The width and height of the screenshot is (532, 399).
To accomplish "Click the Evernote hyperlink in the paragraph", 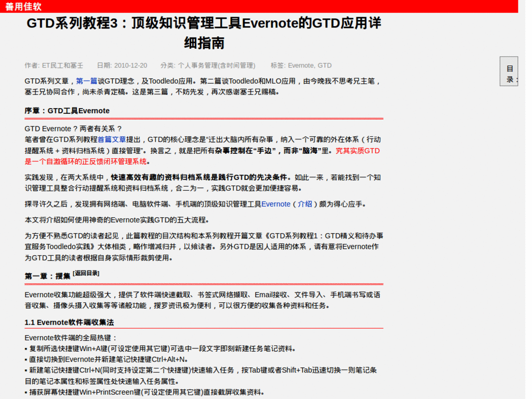I will (276, 204).
